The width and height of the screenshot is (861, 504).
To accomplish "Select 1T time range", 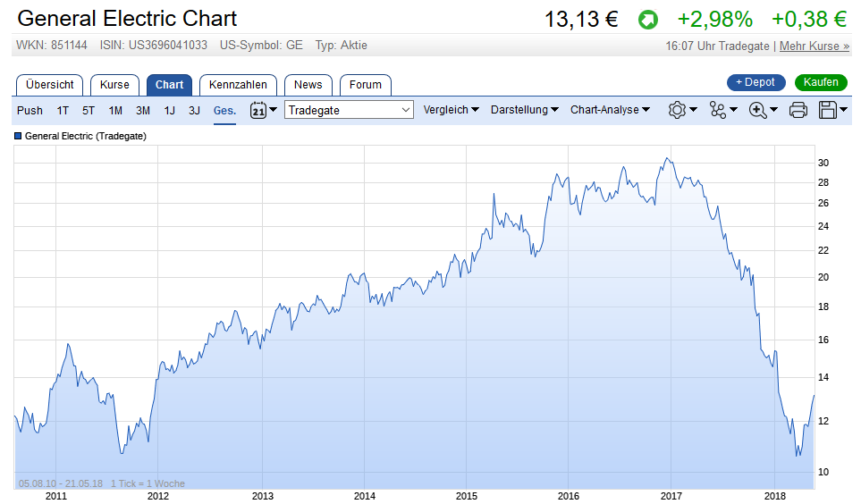I will pos(63,110).
